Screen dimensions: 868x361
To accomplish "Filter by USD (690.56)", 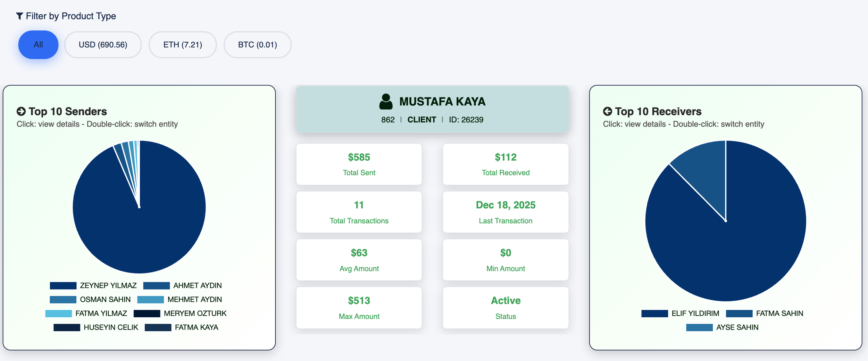I will coord(103,45).
